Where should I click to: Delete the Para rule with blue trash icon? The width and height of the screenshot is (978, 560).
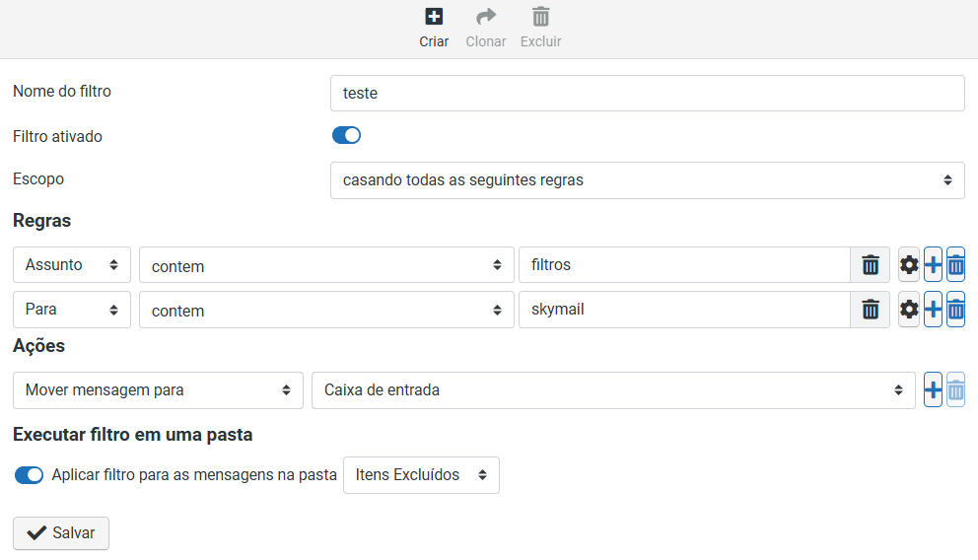tap(955, 310)
